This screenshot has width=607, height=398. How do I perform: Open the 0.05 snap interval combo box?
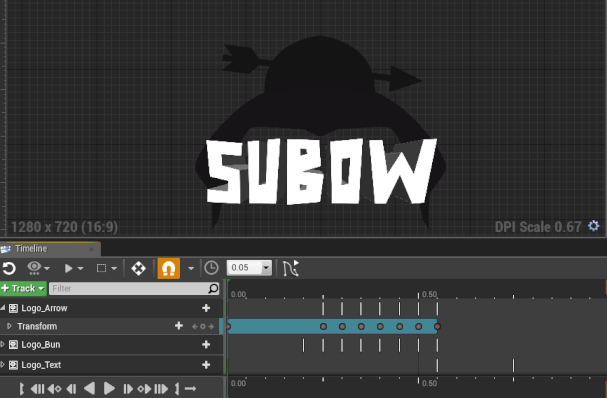(x=249, y=268)
